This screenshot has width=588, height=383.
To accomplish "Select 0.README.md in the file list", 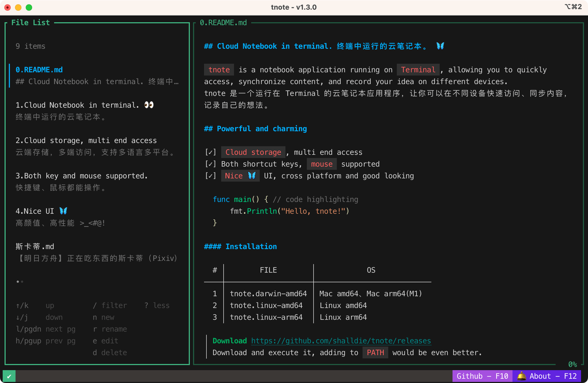I will (x=39, y=70).
